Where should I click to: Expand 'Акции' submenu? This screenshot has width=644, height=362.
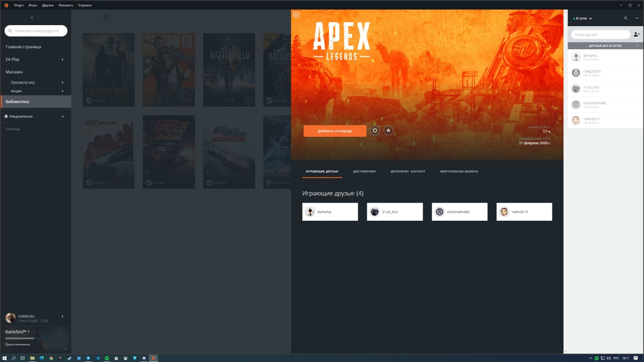point(62,91)
